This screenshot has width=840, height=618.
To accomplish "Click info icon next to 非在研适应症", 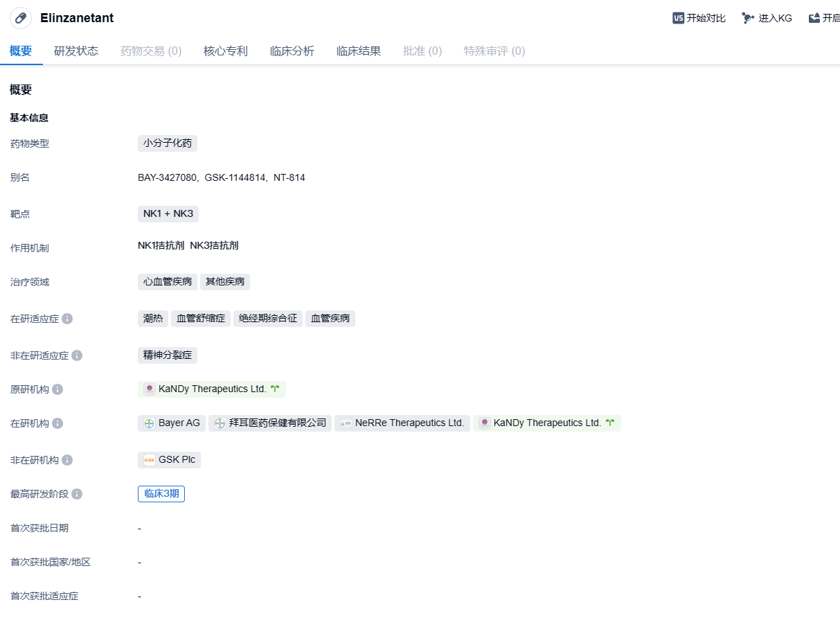I will pos(77,355).
